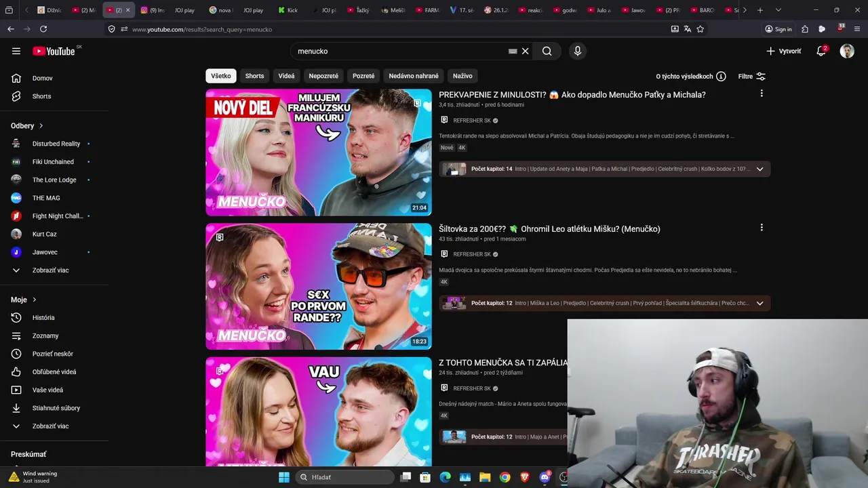Click the Vytvoriť create button
868x488 pixels.
[x=783, y=51]
